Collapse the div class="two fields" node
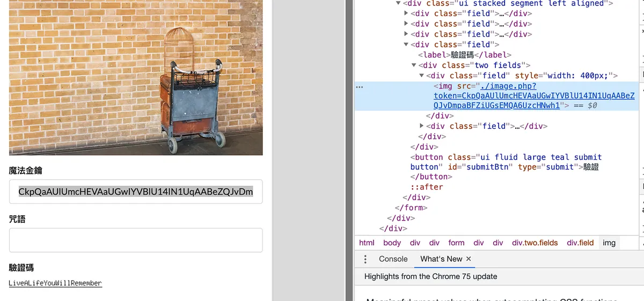Image resolution: width=644 pixels, height=301 pixels. (414, 65)
